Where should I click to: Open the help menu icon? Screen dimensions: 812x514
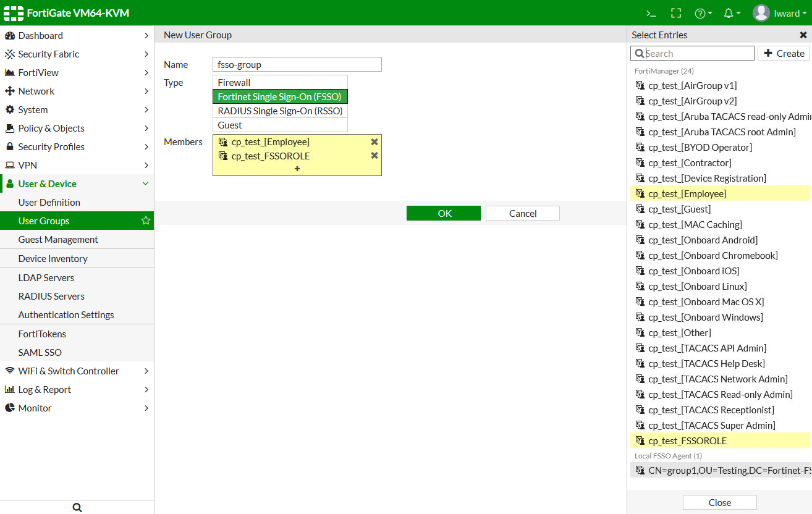click(703, 13)
